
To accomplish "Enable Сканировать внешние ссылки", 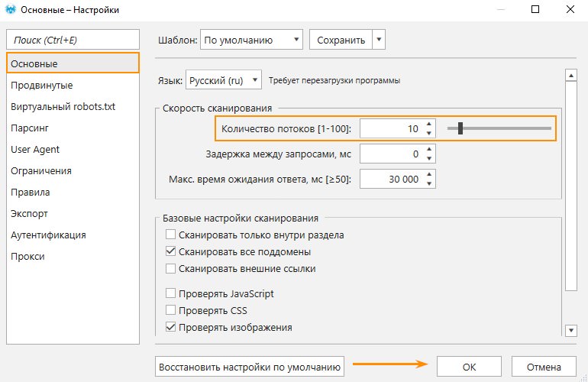I will (170, 268).
